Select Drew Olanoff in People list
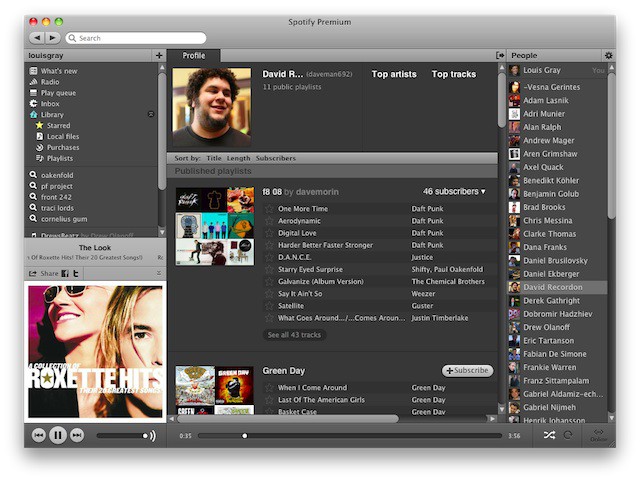This screenshot has width=640, height=481. click(x=557, y=327)
